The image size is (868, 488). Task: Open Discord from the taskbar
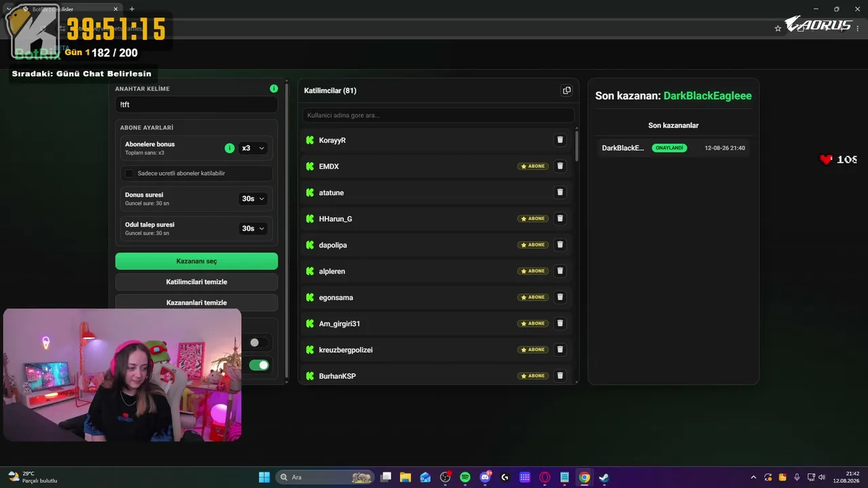(x=485, y=477)
